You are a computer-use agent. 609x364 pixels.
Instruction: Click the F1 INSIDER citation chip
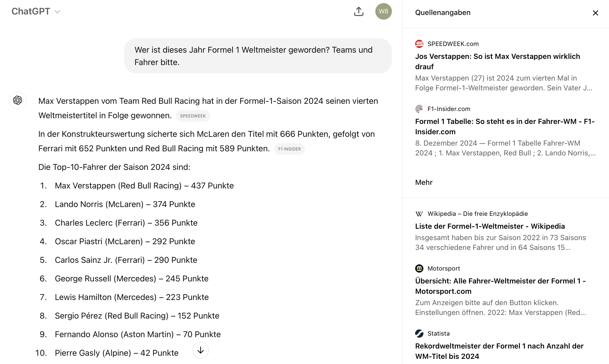click(290, 149)
